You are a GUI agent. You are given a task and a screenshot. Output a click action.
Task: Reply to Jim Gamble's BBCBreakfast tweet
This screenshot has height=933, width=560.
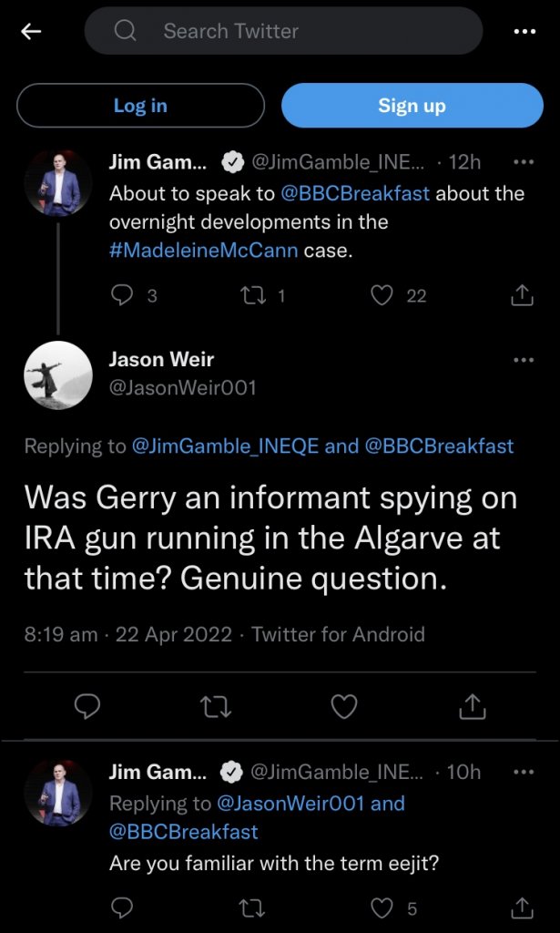point(121,294)
